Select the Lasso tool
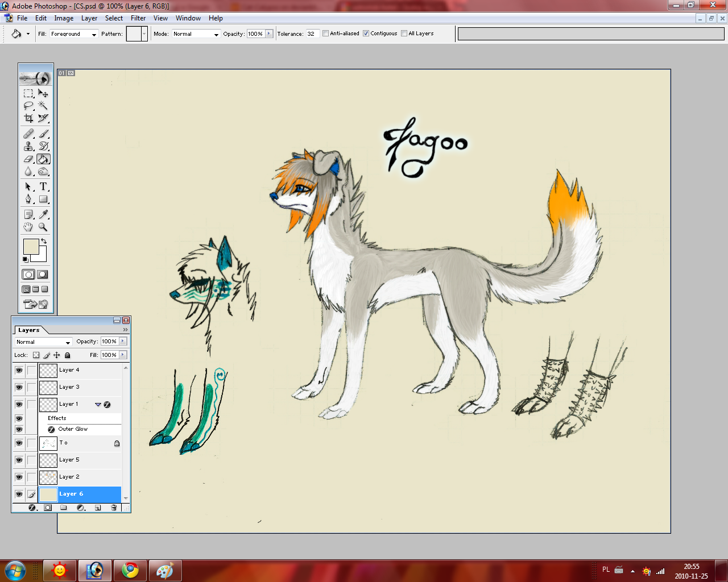The height and width of the screenshot is (582, 728). (27, 106)
